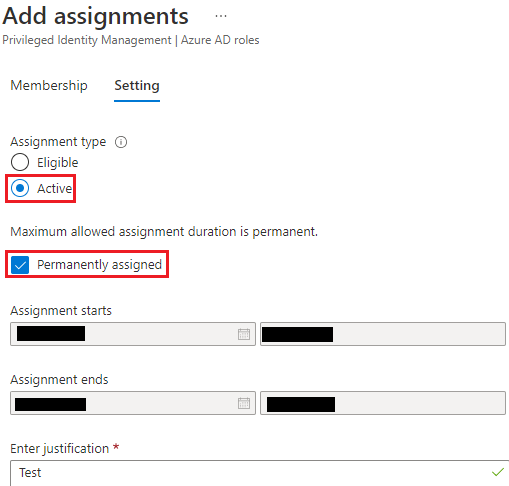
Task: Open the Setting tab
Action: pos(137,85)
